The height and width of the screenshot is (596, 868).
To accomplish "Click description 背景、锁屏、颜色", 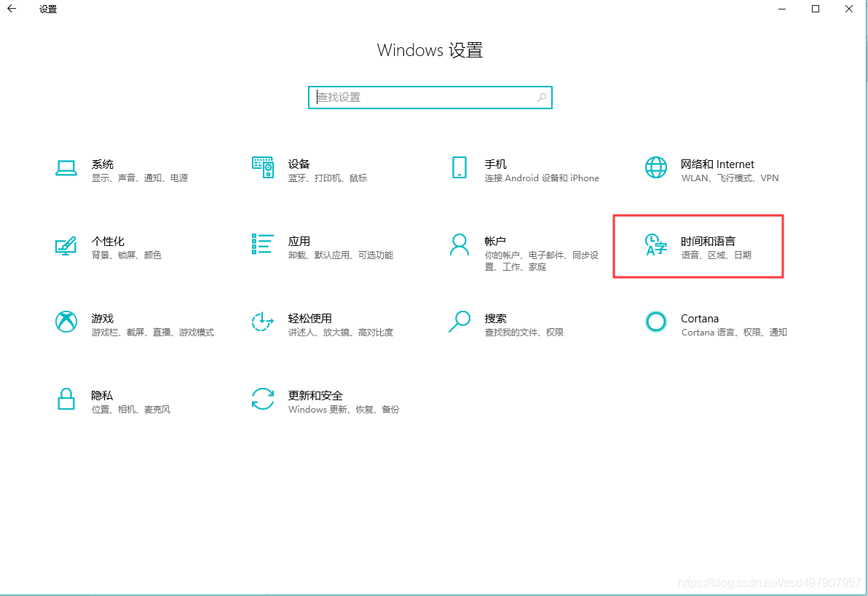I will [x=127, y=255].
